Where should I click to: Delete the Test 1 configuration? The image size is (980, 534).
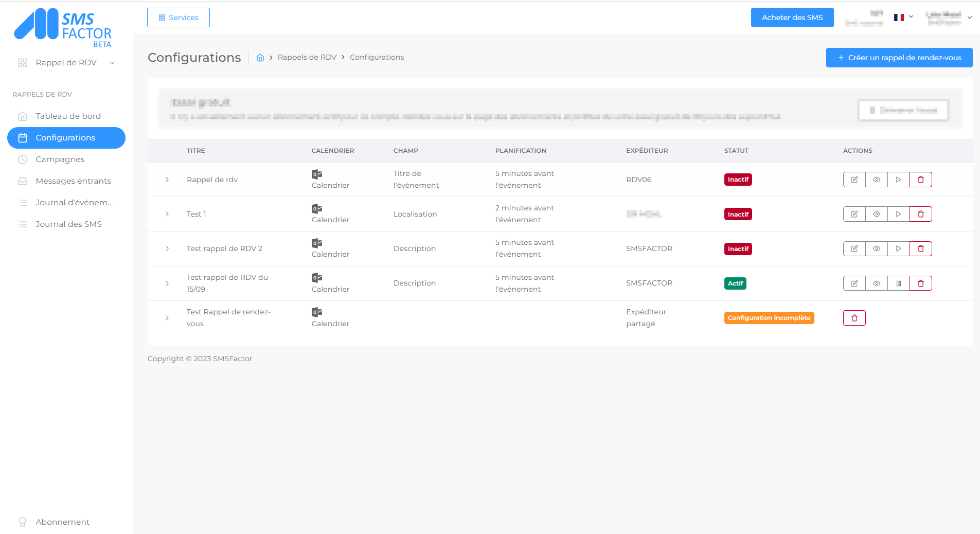(920, 214)
